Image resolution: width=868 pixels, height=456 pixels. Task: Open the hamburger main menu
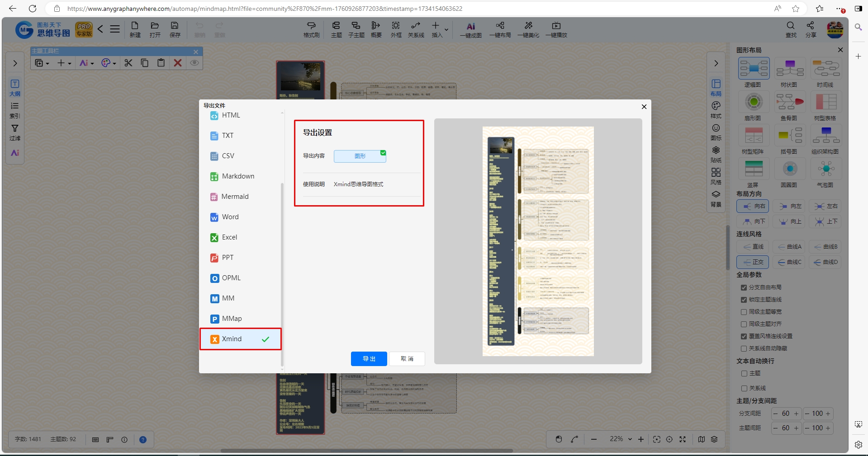pos(115,29)
